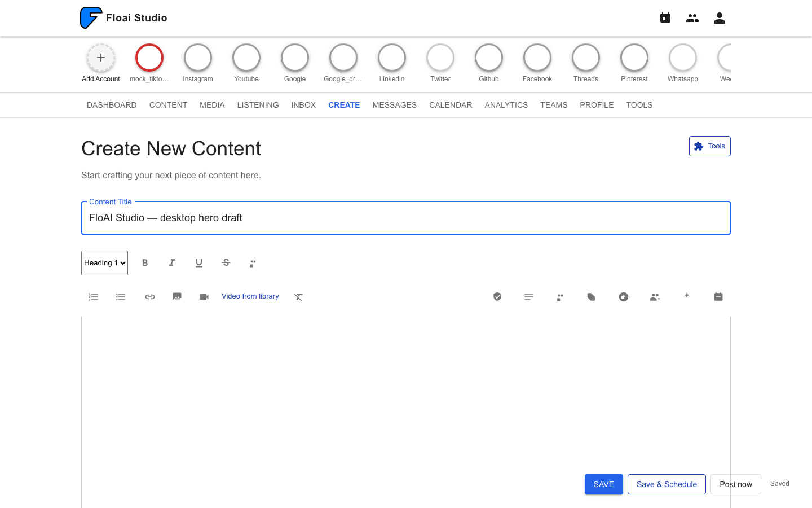
Task: Open the MESSAGES tab
Action: pos(395,105)
